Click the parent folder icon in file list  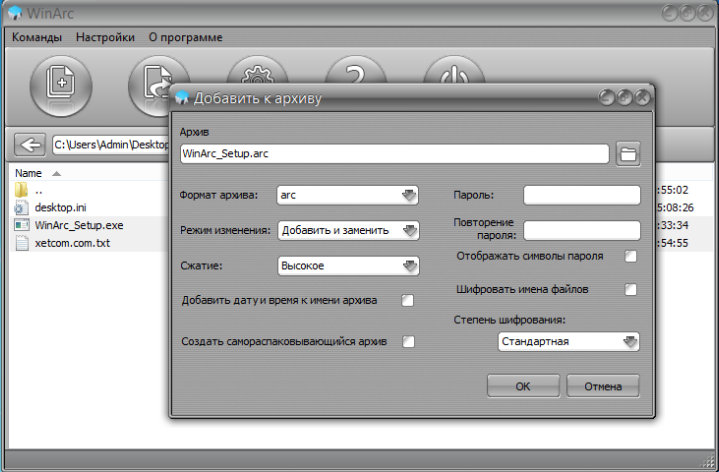(22, 189)
